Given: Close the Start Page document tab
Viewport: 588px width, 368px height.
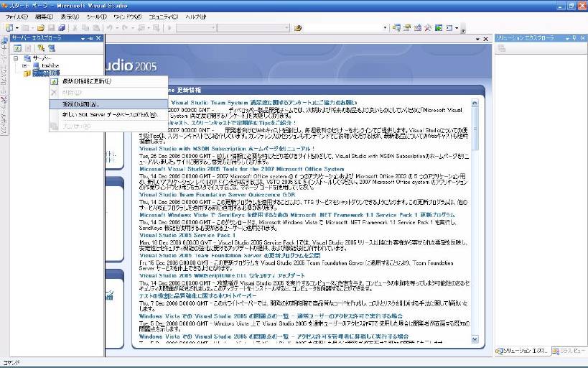Looking at the screenshot, I should pyautogui.click(x=485, y=39).
